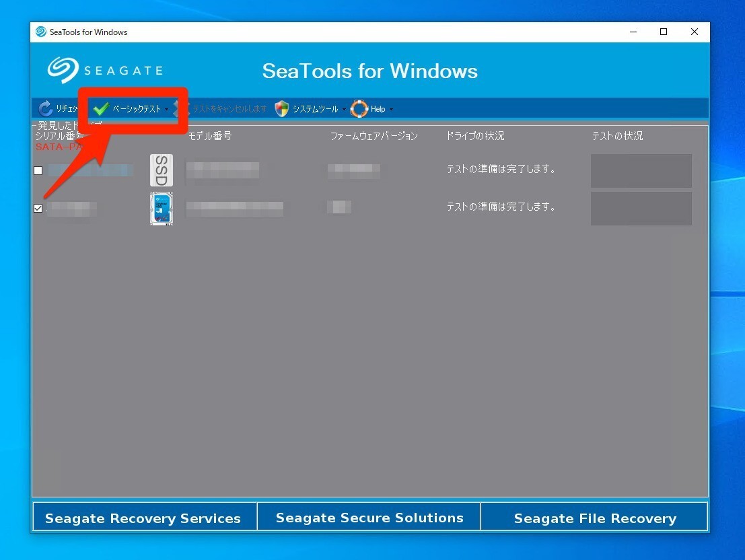The height and width of the screenshot is (560, 745).
Task: Open the Help menu label
Action: click(378, 109)
